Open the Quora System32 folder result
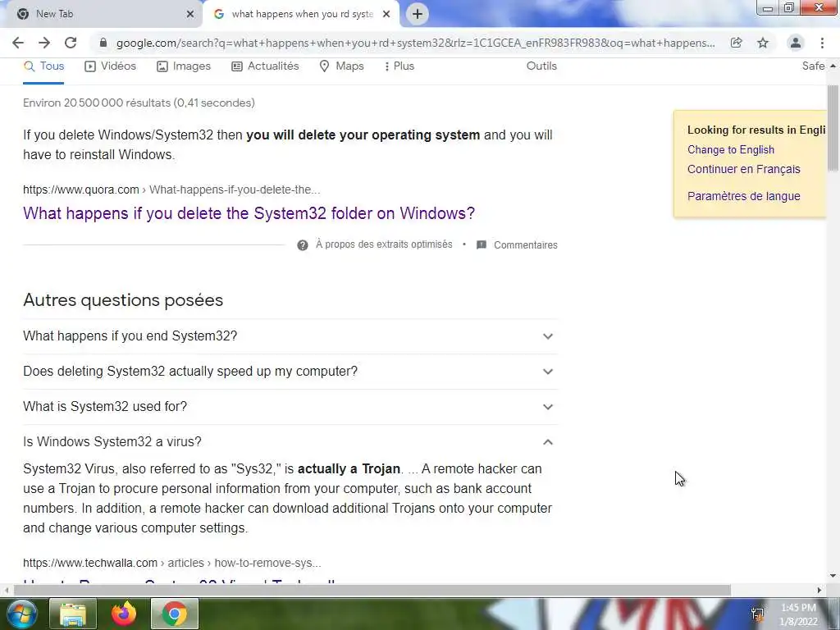Viewport: 840px width, 630px height. pos(249,213)
